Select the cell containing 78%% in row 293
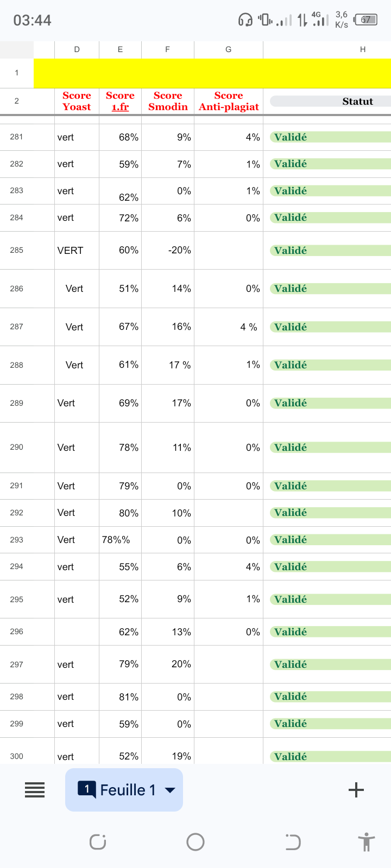 coord(120,540)
